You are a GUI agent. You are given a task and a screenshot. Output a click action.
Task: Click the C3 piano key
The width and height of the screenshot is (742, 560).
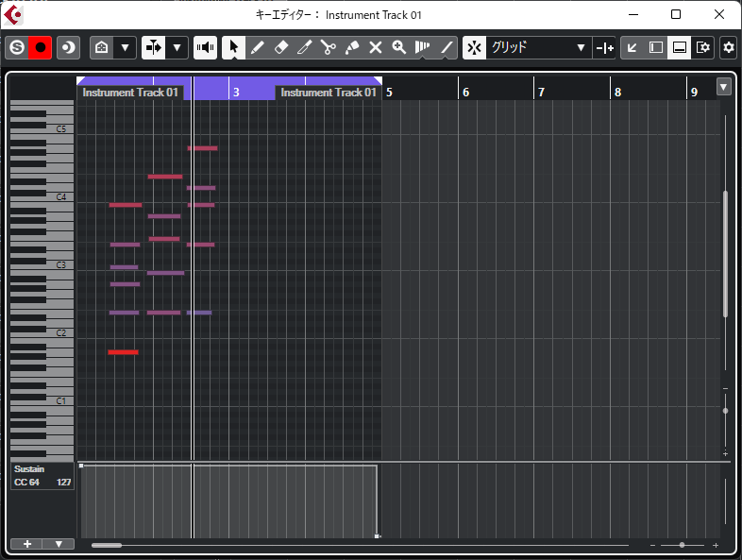pyautogui.click(x=61, y=265)
